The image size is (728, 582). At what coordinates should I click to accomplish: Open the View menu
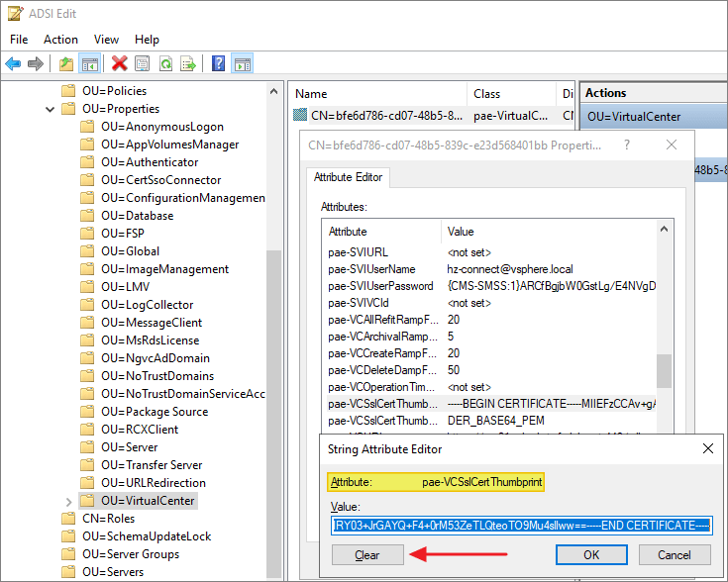[x=106, y=40]
